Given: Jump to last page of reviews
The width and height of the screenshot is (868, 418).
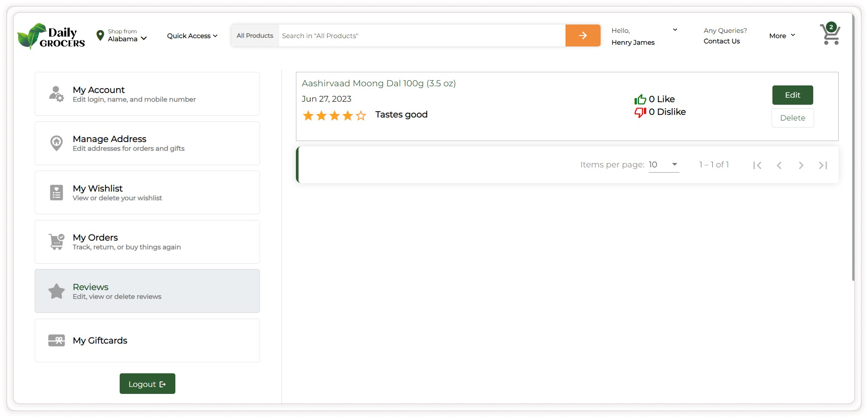Looking at the screenshot, I should [x=823, y=165].
